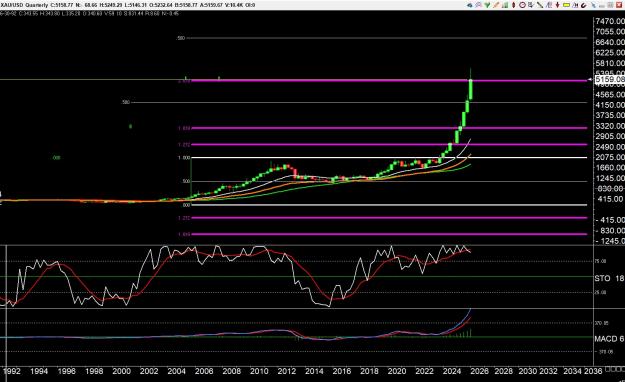Click the red down arrow marker tool
Image resolution: width=625 pixels, height=382 pixels.
pos(557,5)
